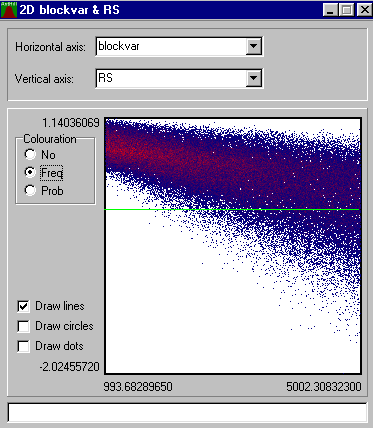The height and width of the screenshot is (429, 373).
Task: Click the green horizontal line in plot
Action: tap(232, 209)
